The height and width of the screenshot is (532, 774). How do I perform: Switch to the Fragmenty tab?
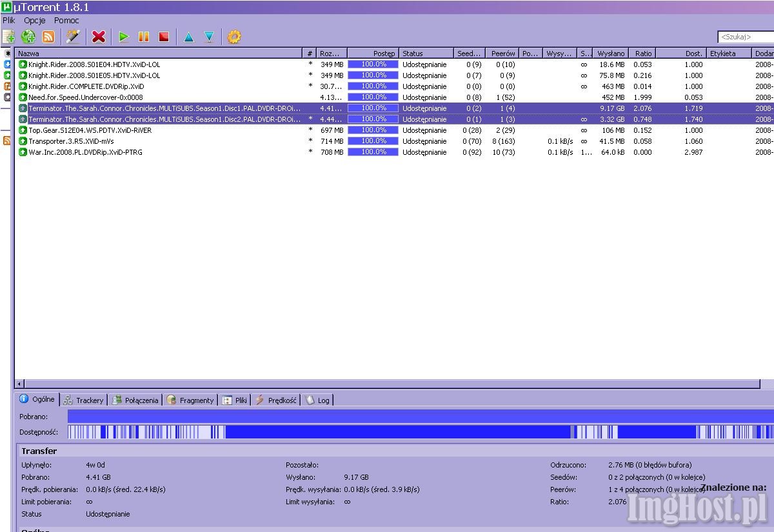(x=190, y=400)
